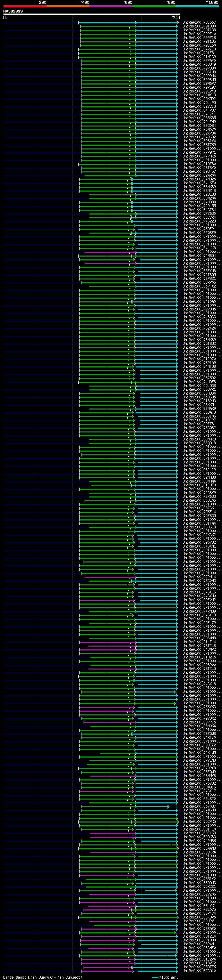The width and height of the screenshot is (222, 980).
Task: Open hit UniRef100_A9TDW0
Action: point(199,26)
